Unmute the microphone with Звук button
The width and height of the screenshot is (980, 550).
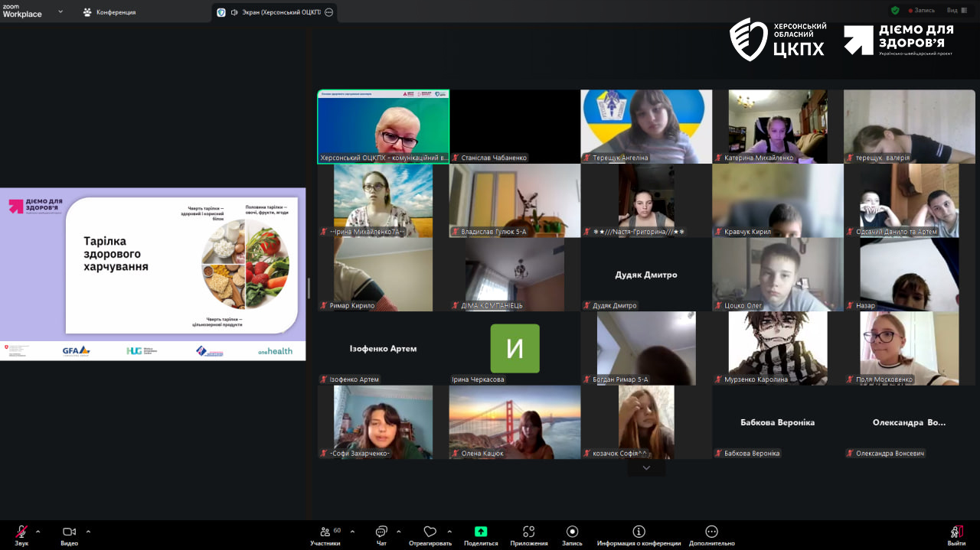pyautogui.click(x=21, y=532)
